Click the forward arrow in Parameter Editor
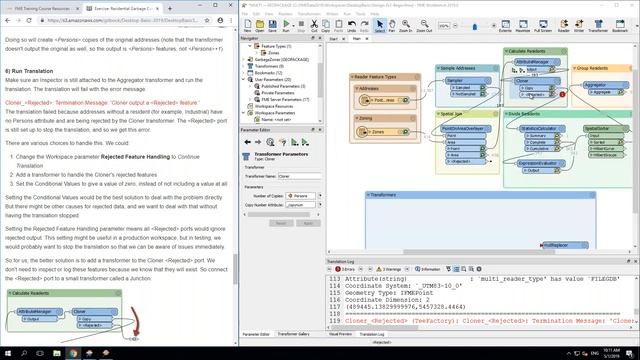640x360 pixels. [x=258, y=142]
